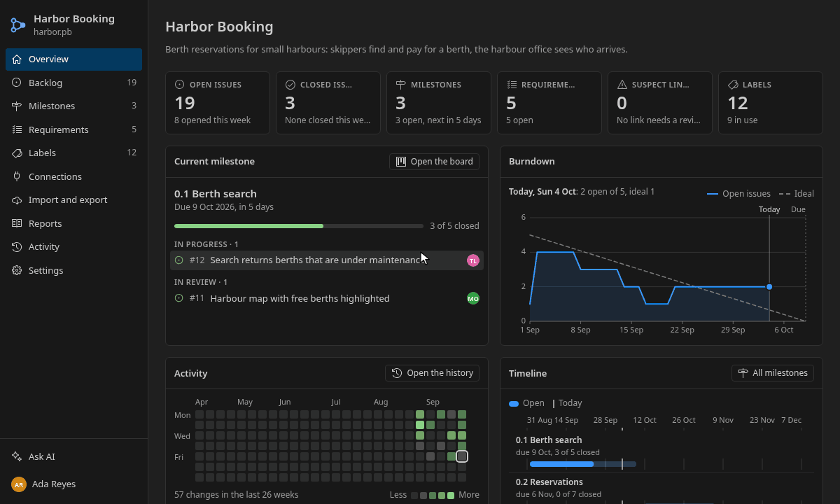Click the Open the board button

tap(434, 162)
